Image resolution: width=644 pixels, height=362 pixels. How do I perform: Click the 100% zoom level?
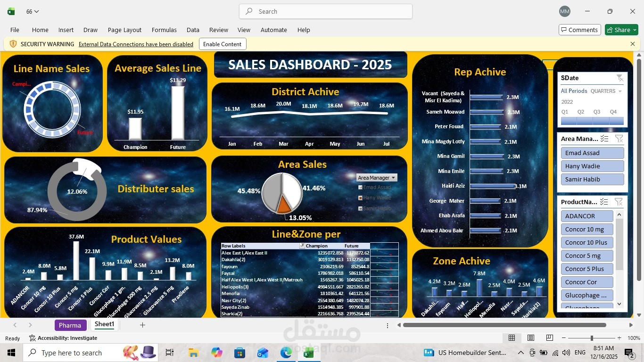[634, 338]
